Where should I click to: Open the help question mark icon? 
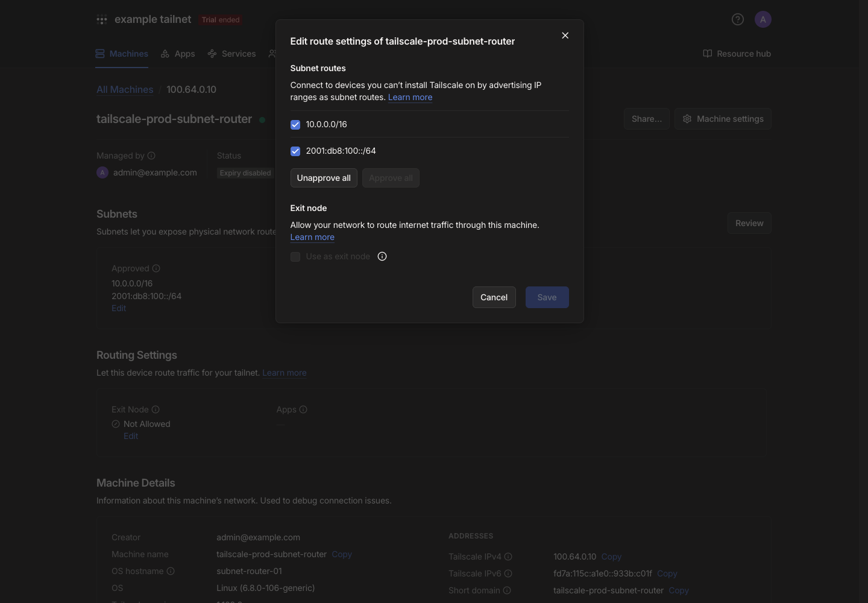737,19
